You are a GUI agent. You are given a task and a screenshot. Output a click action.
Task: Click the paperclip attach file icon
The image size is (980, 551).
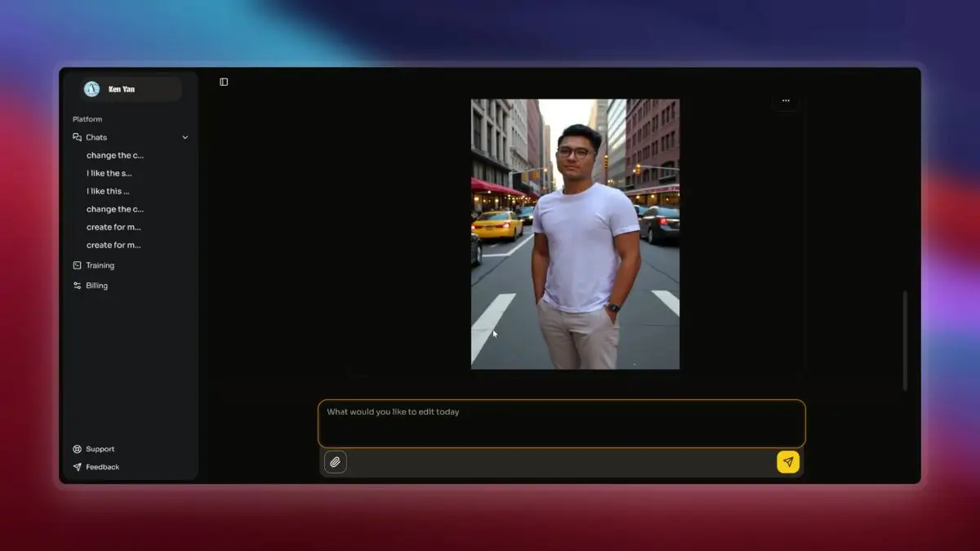tap(335, 462)
